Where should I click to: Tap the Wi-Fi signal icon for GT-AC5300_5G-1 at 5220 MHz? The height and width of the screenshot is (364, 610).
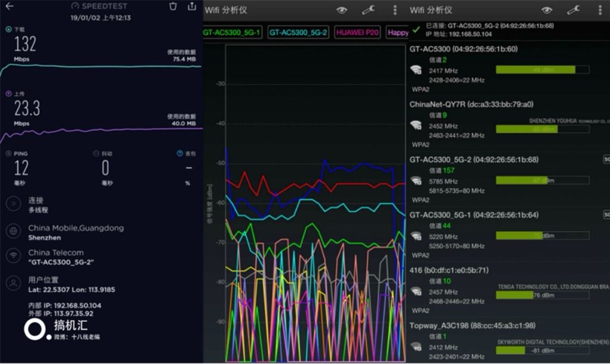pos(416,236)
